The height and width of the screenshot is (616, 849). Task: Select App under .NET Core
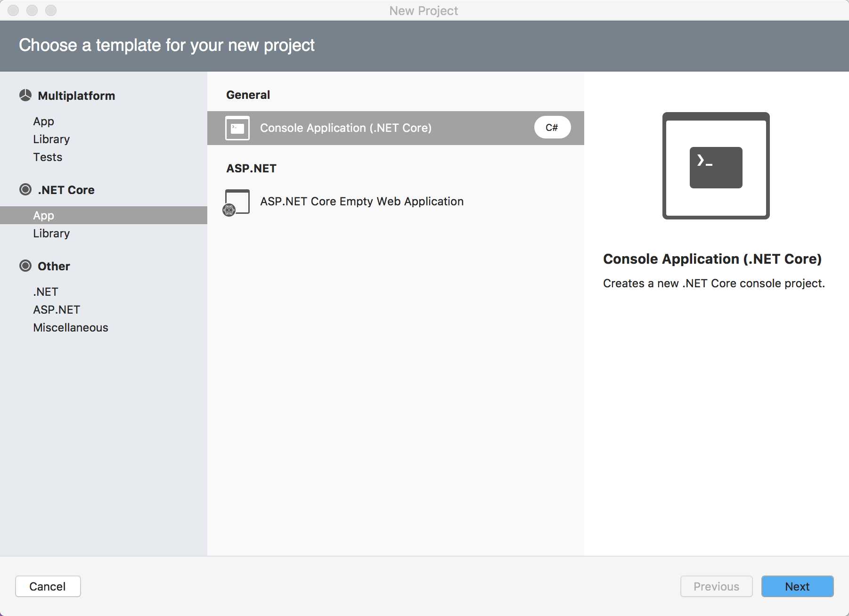pyautogui.click(x=104, y=215)
